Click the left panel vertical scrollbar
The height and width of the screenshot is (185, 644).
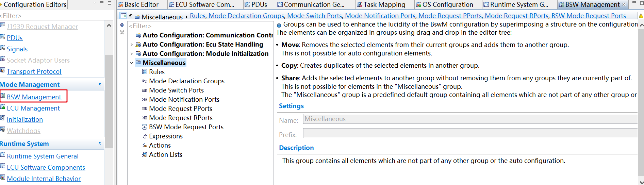(x=109, y=102)
